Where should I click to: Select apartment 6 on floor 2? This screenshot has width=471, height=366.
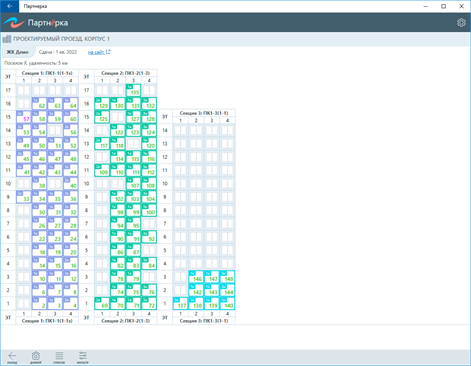(x=39, y=290)
